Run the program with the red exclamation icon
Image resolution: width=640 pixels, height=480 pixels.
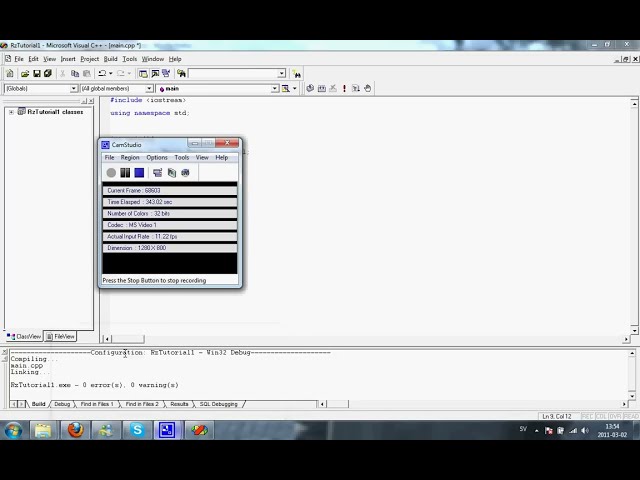tap(344, 88)
